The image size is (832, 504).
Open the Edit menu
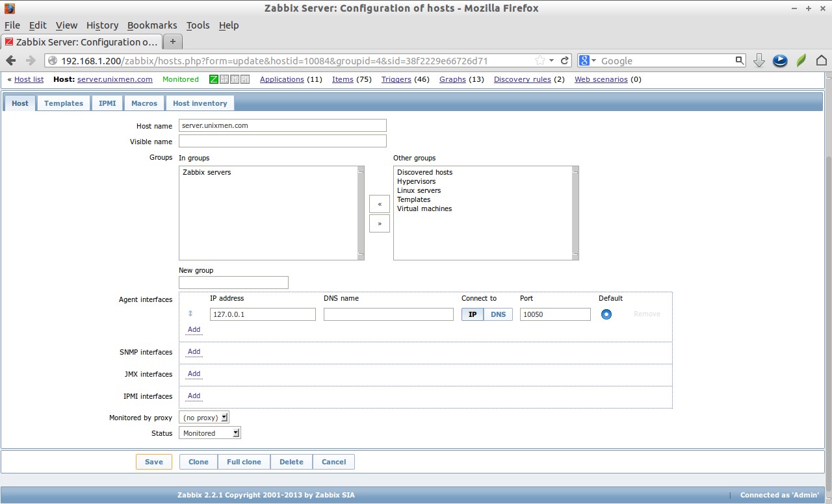pyautogui.click(x=38, y=25)
